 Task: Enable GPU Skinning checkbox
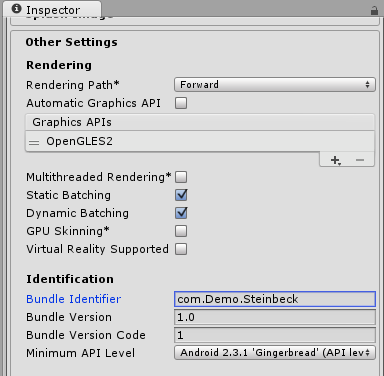[x=181, y=231]
